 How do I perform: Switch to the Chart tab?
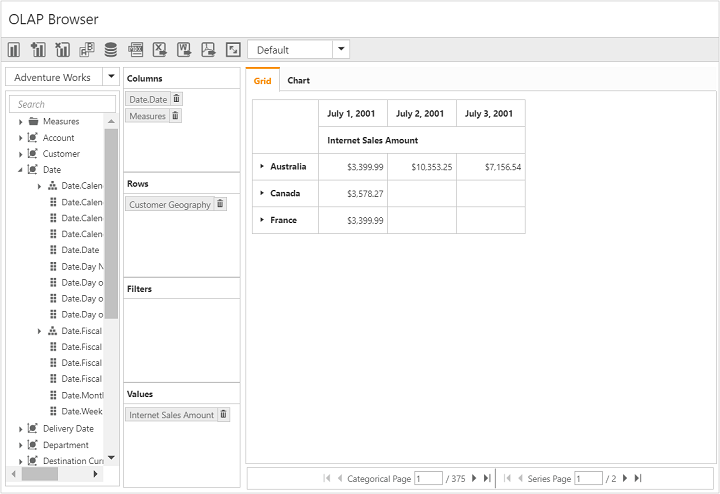tap(298, 80)
